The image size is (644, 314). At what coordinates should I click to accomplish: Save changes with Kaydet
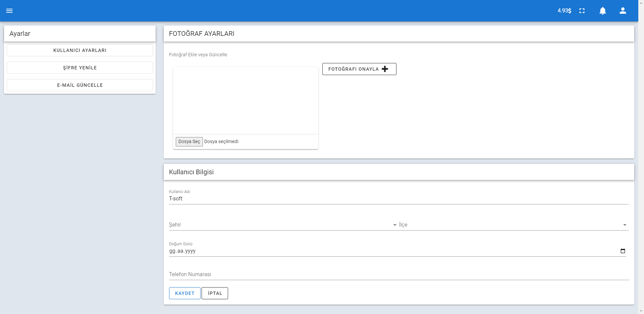pos(185,293)
